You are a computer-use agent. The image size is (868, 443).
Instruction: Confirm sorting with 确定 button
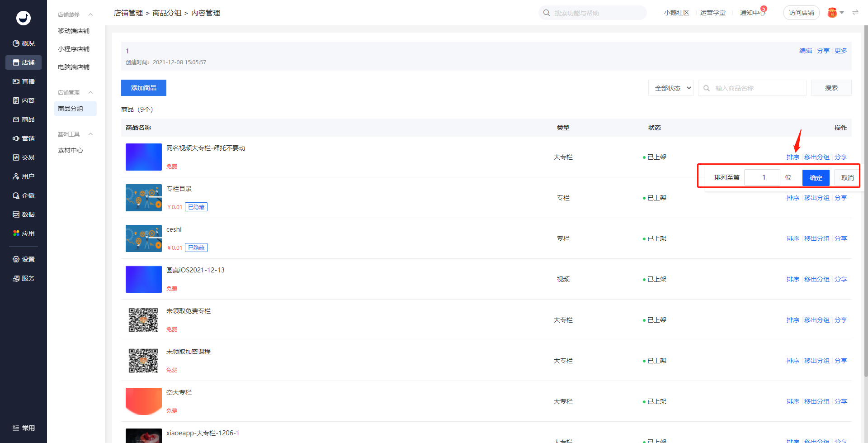816,178
